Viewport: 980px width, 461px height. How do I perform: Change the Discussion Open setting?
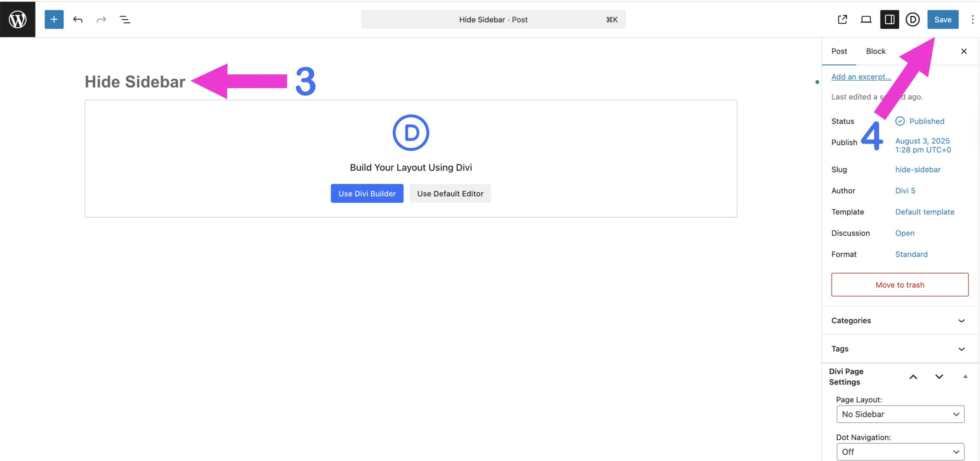(x=905, y=233)
